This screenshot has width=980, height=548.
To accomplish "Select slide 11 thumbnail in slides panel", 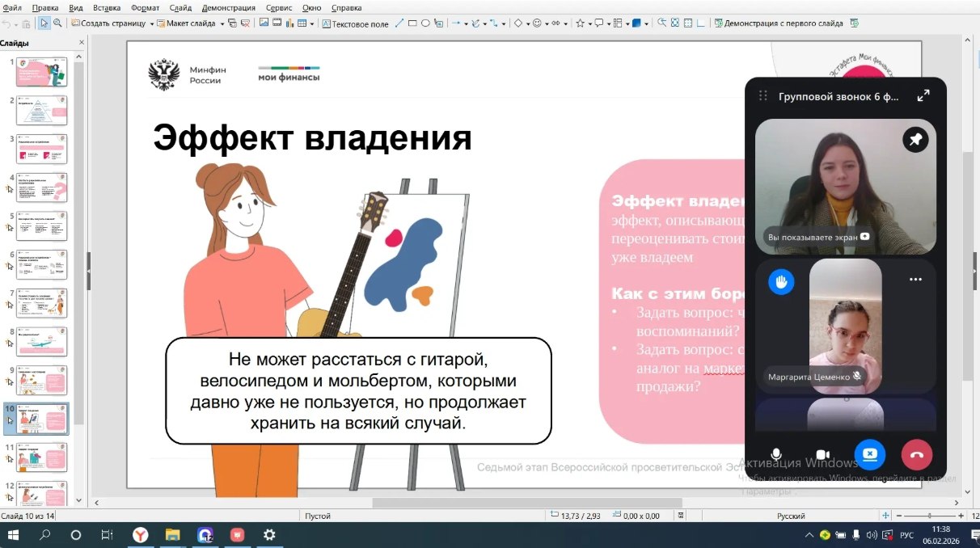I will tap(42, 457).
